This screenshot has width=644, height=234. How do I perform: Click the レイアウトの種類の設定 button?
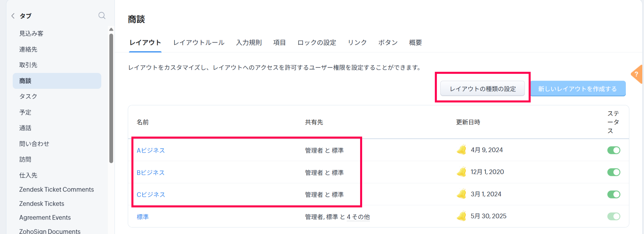coord(482,89)
